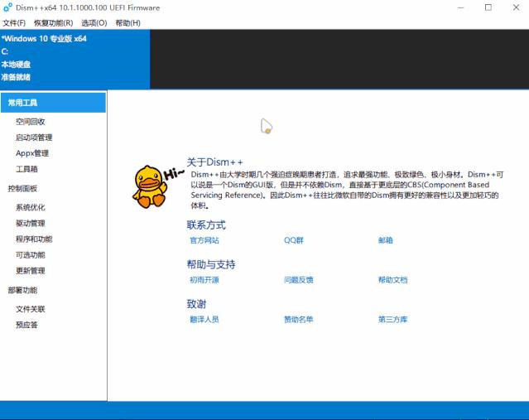Image resolution: width=529 pixels, height=420 pixels.
Task: Open 驱动管理 in the sidebar
Action: 31,223
